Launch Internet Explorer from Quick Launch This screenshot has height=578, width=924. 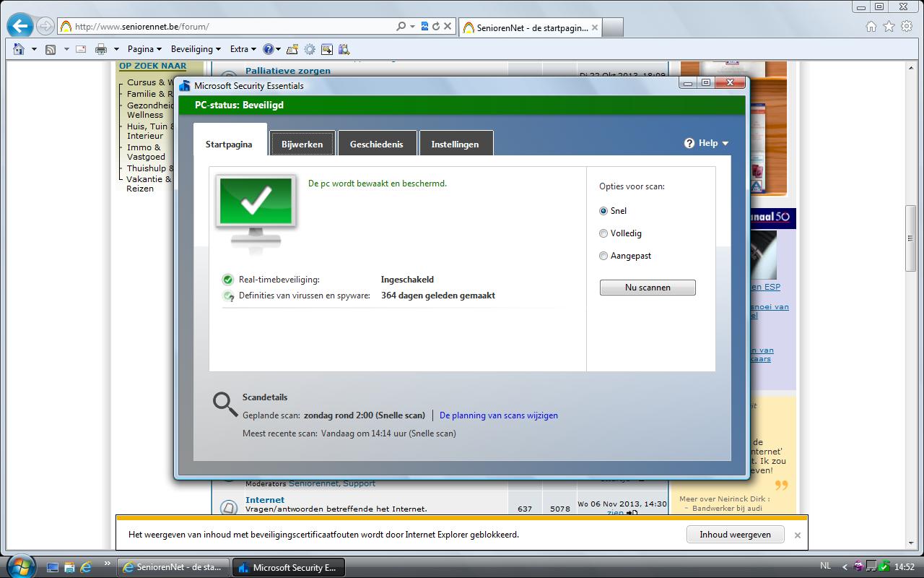click(85, 567)
